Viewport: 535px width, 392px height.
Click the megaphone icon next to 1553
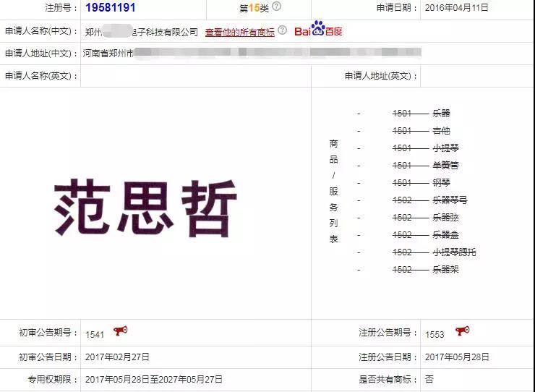pyautogui.click(x=462, y=331)
